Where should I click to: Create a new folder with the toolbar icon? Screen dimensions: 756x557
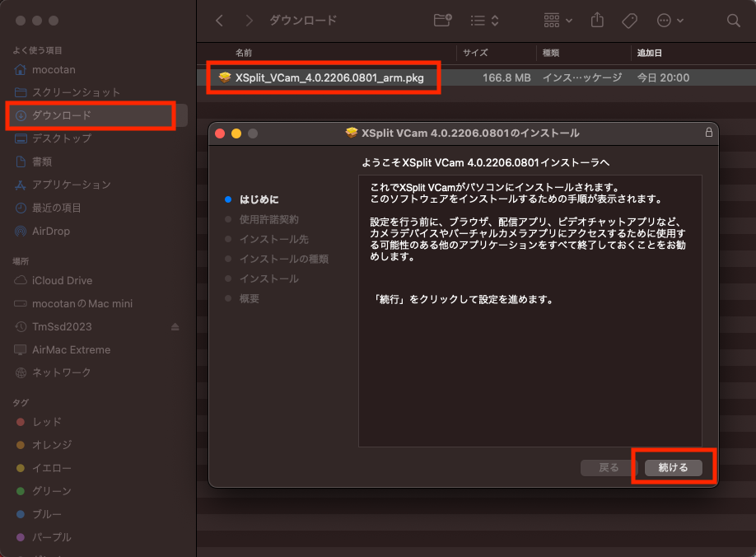(442, 21)
